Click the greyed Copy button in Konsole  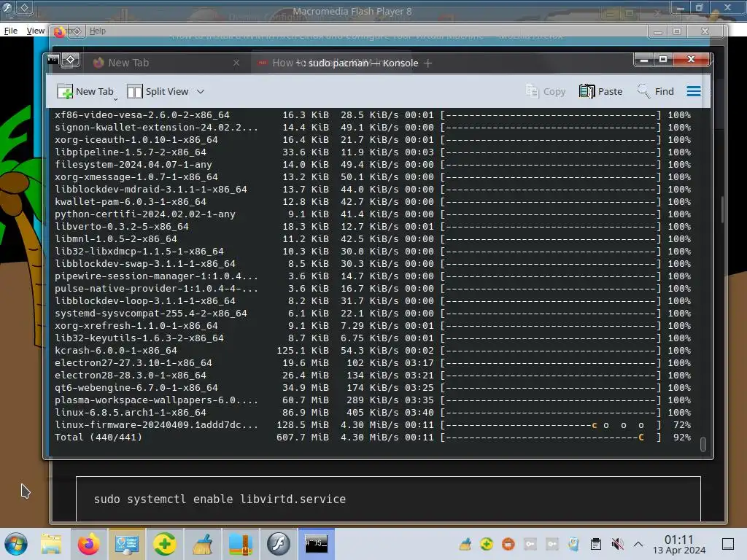click(546, 91)
